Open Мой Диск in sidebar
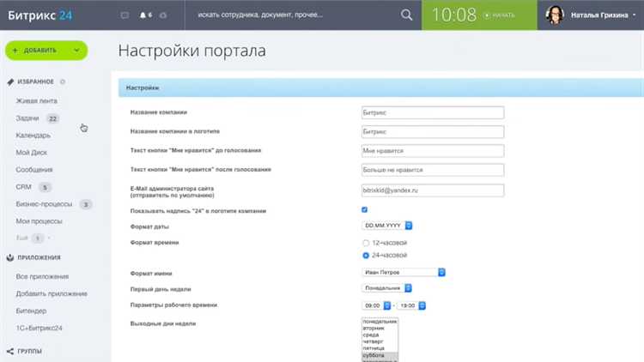The width and height of the screenshot is (644, 362). click(x=31, y=153)
